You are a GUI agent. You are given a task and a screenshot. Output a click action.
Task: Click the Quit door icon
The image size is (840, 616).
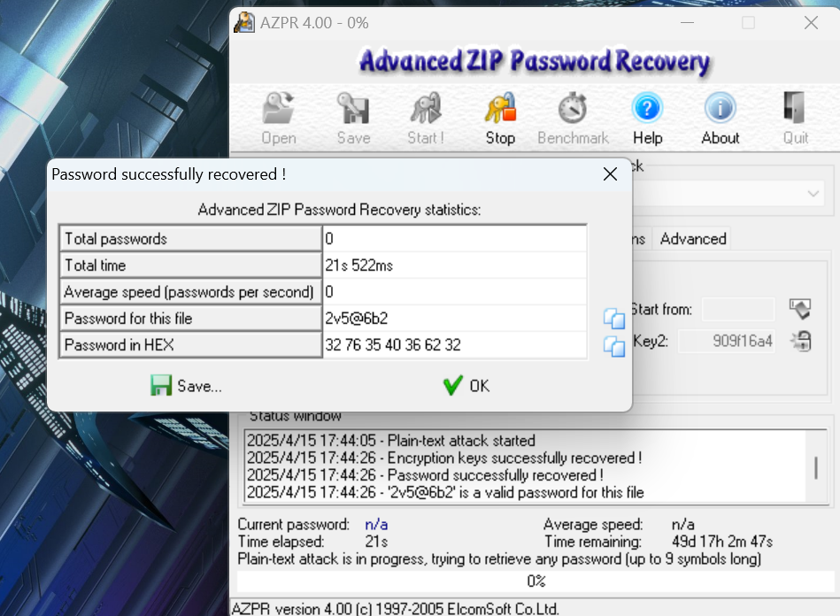[795, 109]
